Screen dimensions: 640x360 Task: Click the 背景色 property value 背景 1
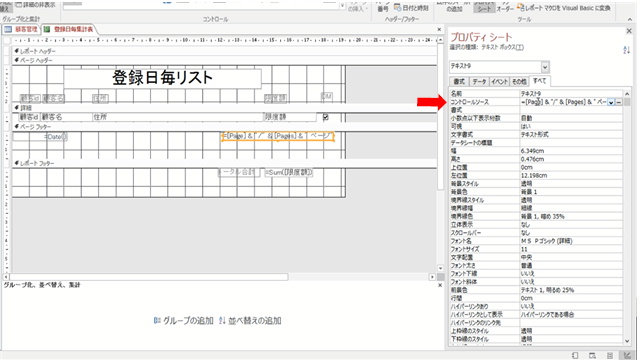tap(571, 192)
